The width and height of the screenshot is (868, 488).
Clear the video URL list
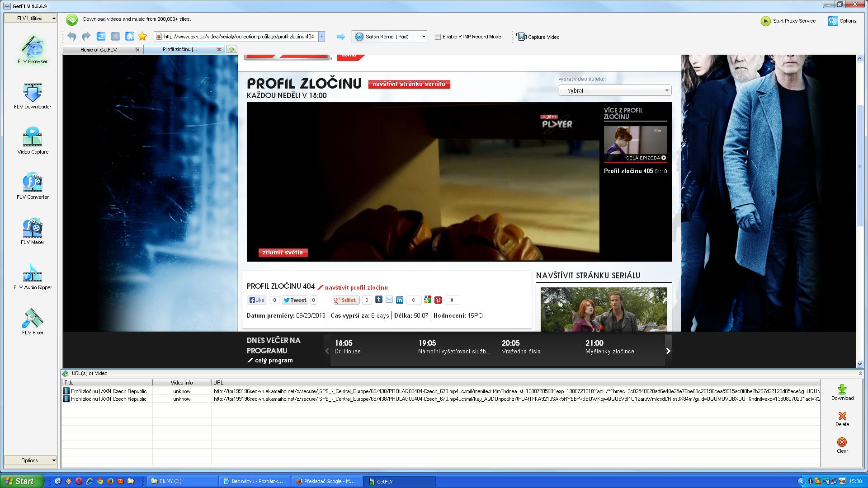(842, 446)
